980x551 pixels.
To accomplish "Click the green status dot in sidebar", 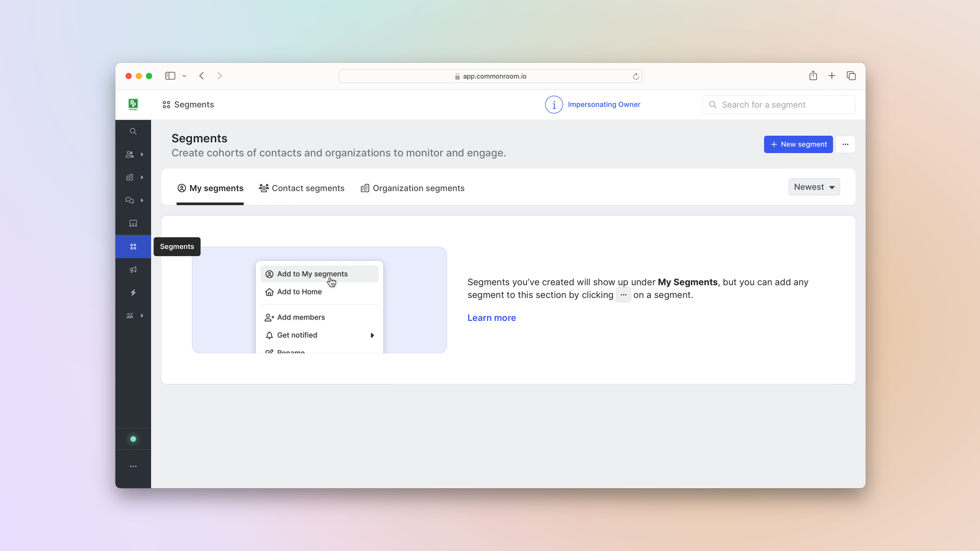I will (133, 439).
